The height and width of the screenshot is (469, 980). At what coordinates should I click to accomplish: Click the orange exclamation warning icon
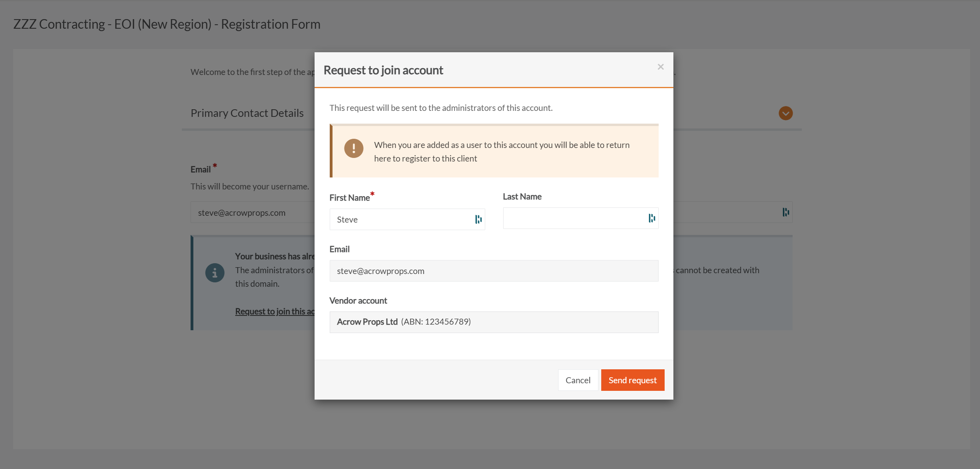point(353,148)
